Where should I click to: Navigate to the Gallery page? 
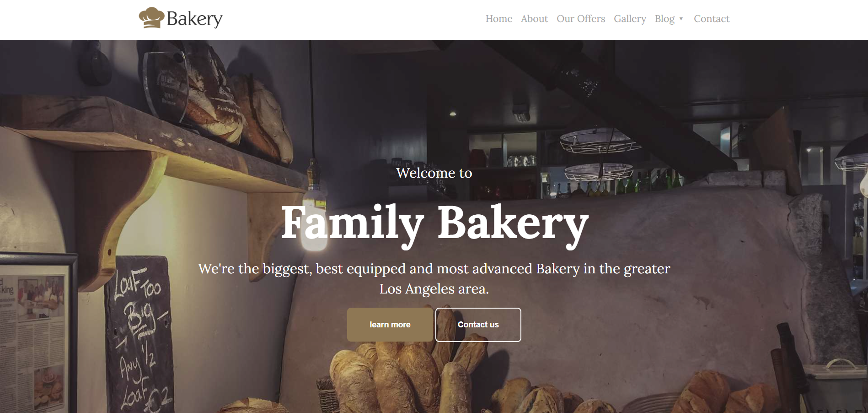click(630, 19)
